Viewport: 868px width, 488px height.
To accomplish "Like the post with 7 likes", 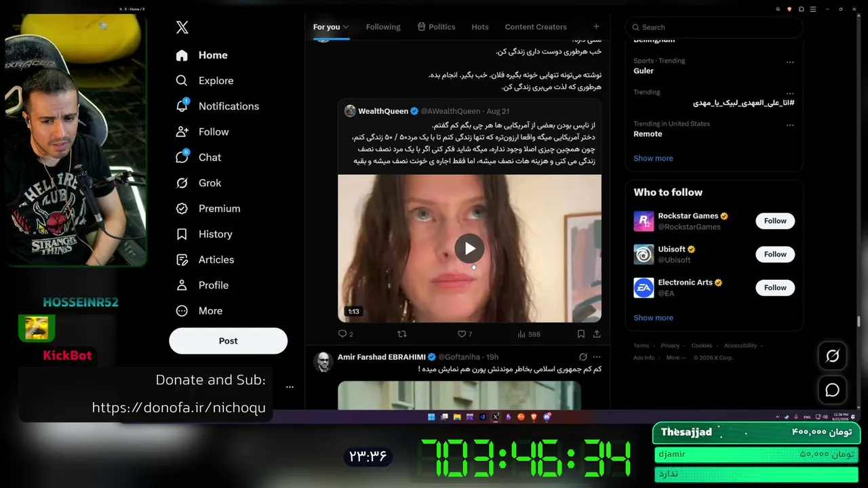I will tap(465, 334).
